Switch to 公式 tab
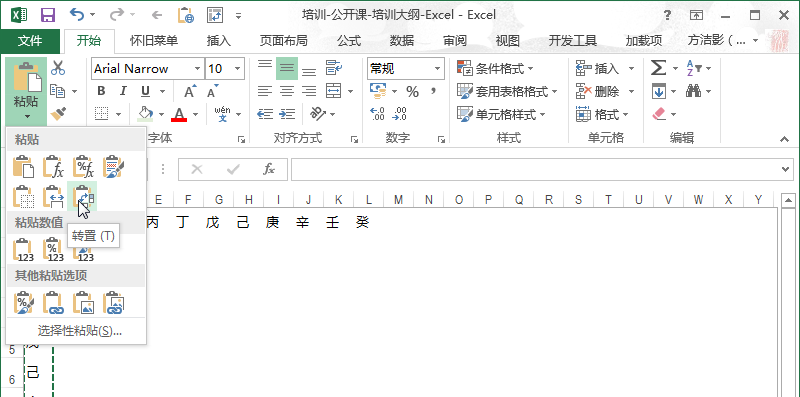The height and width of the screenshot is (397, 800). click(349, 41)
